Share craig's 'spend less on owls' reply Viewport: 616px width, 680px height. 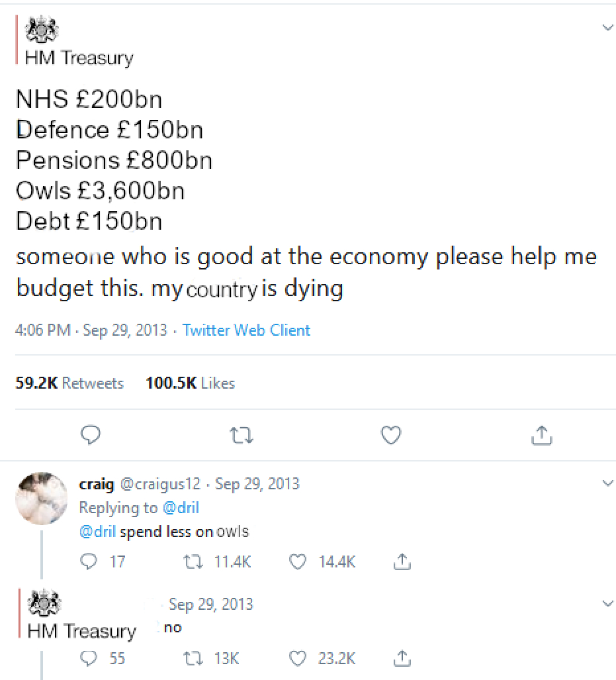[401, 562]
